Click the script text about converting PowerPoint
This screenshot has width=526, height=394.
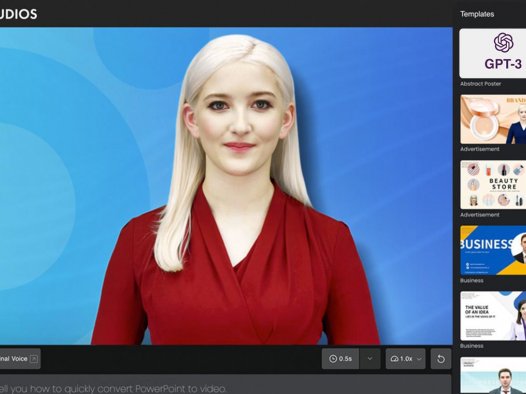113,389
